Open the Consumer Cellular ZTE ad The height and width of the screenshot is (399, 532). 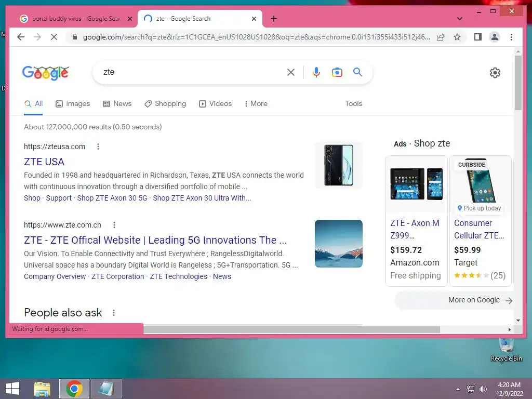pyautogui.click(x=478, y=229)
